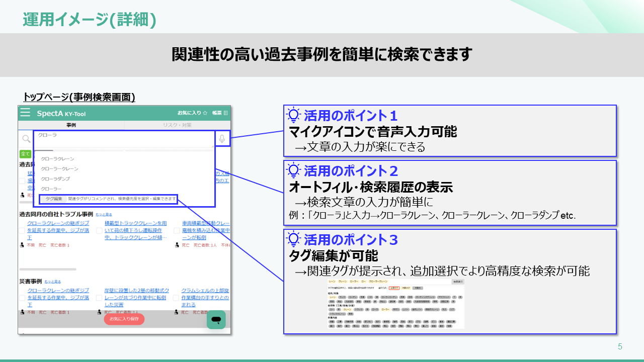Screen dimensions: 644x362
Task: Open the 帳票 document icon in header
Action: [x=225, y=113]
